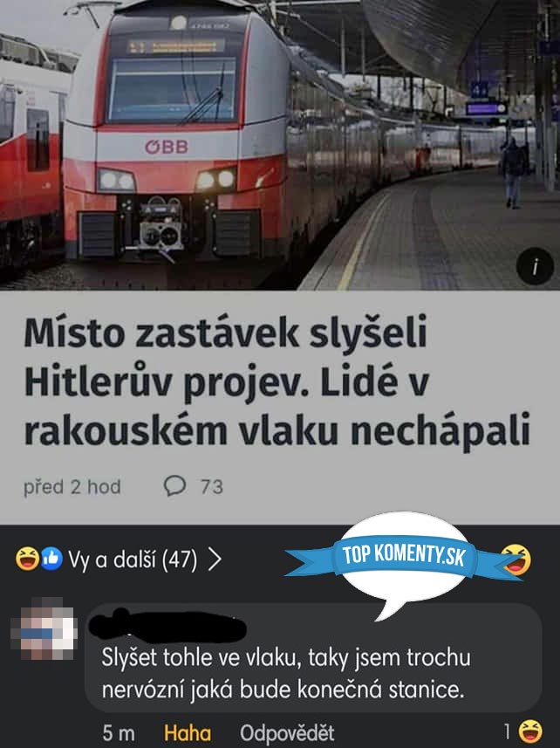560x748 pixels.
Task: Click the TOP KOMENTY.SK ribbon badge
Action: (x=404, y=556)
